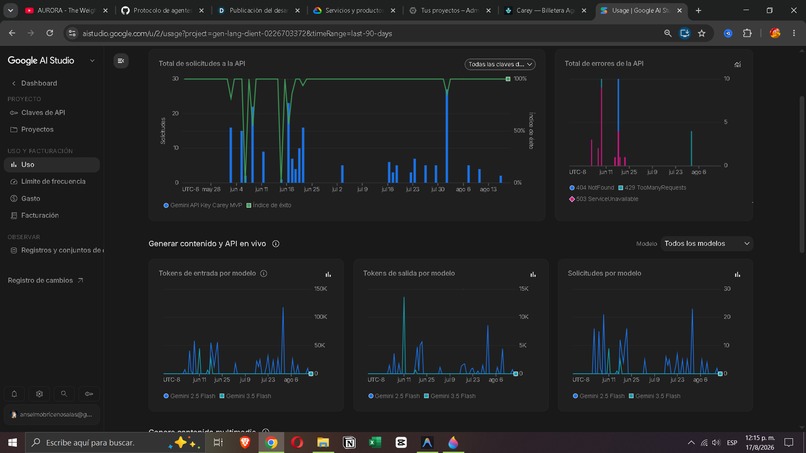The height and width of the screenshot is (453, 806).
Task: Open CapCut from taskbar
Action: tap(401, 442)
